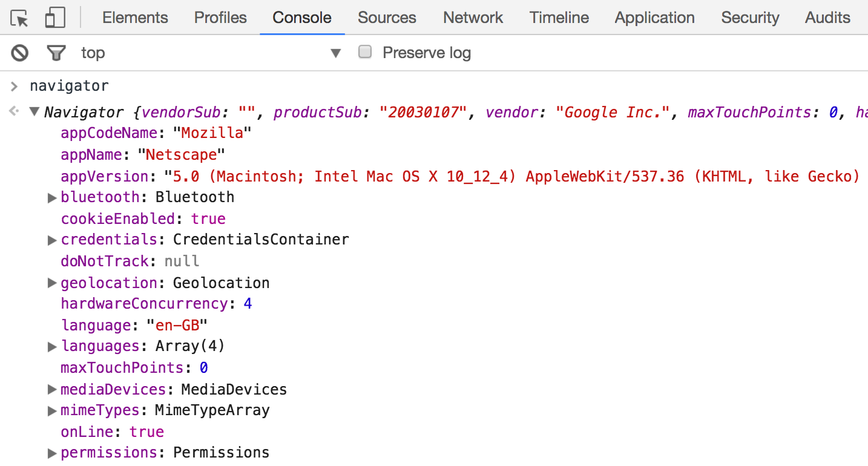Open the Network tab
Viewport: 868px width, 466px height.
coord(473,18)
